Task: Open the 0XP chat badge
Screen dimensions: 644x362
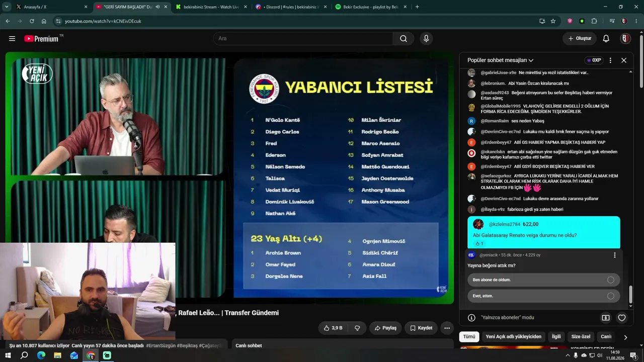Action: 594,60
